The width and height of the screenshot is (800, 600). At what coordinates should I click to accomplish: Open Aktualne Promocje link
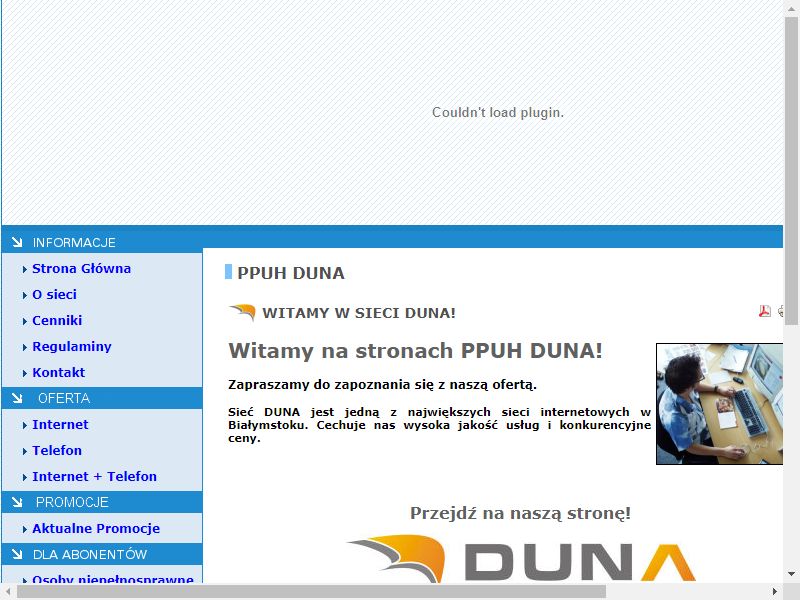click(x=95, y=529)
